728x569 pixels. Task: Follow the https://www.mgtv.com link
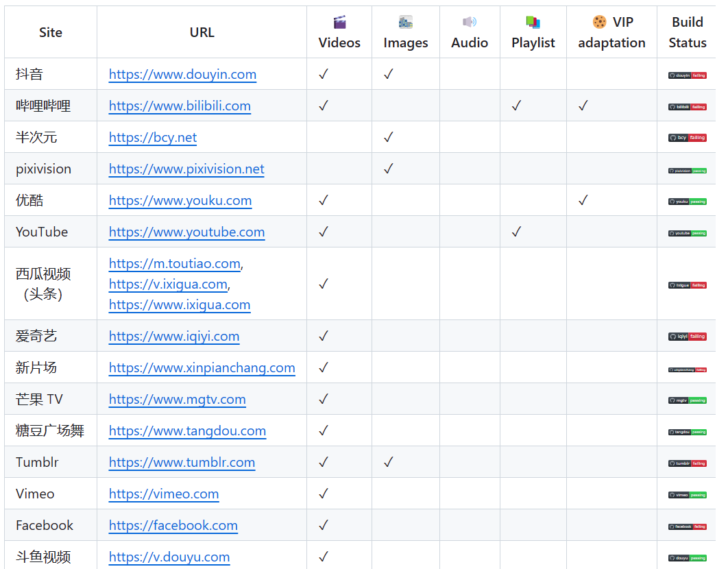[178, 400]
